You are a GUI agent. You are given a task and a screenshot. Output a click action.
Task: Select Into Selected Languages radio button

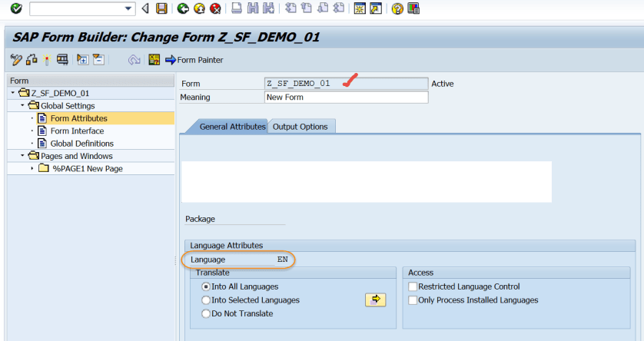coord(206,300)
